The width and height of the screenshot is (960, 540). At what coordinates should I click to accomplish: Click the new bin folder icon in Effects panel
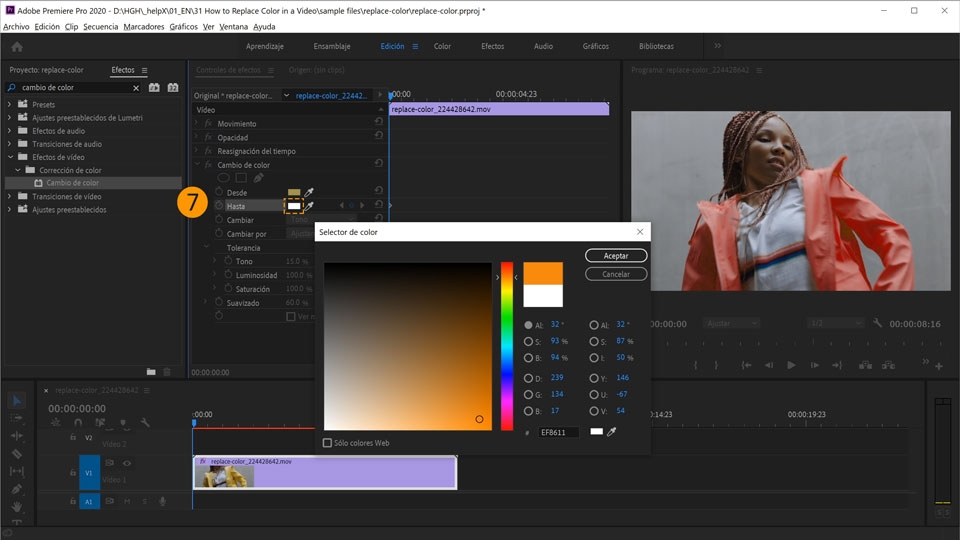(151, 372)
